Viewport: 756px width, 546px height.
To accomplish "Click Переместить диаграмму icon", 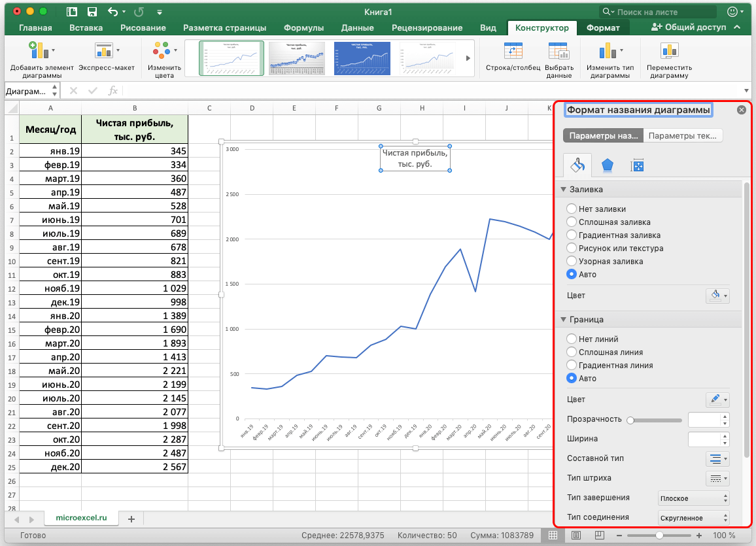I will [669, 50].
